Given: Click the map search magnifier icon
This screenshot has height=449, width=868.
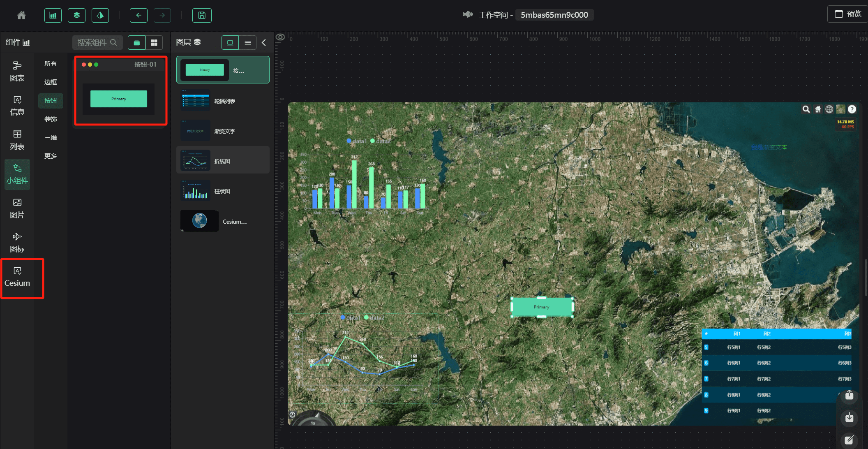Looking at the screenshot, I should [806, 109].
